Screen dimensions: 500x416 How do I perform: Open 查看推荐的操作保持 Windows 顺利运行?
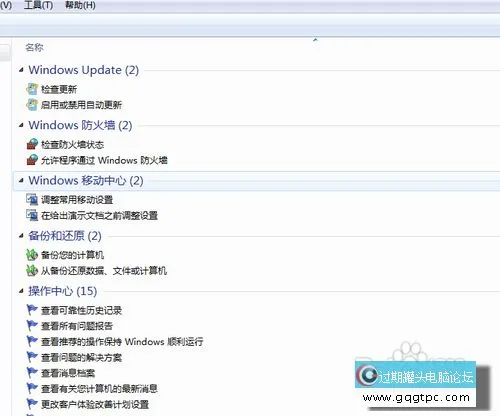pos(122,342)
